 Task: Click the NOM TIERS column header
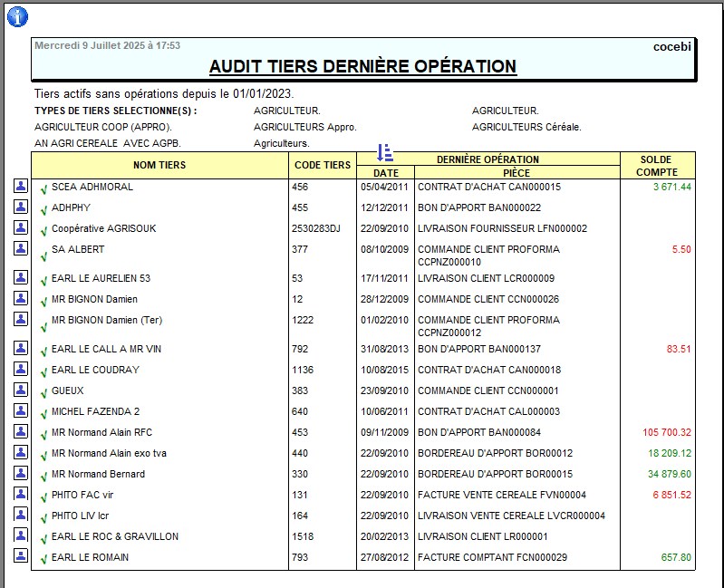click(159, 165)
